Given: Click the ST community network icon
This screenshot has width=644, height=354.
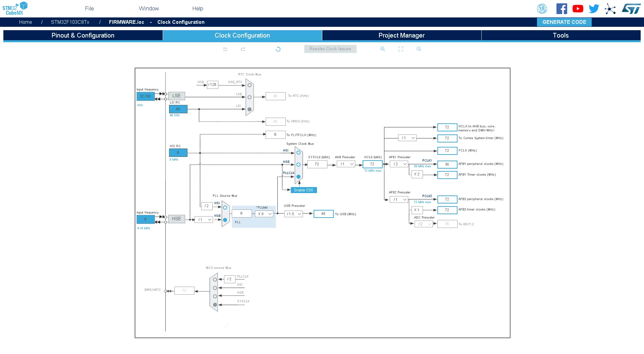Looking at the screenshot, I should point(610,9).
